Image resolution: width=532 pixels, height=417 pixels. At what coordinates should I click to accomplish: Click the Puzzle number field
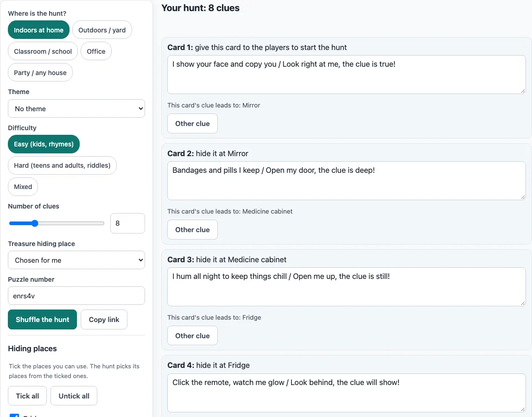[x=76, y=296]
